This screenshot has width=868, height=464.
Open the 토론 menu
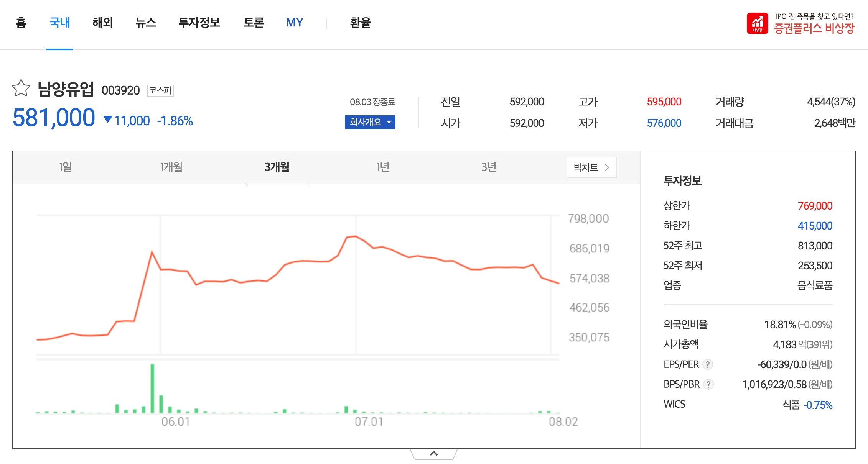[254, 23]
